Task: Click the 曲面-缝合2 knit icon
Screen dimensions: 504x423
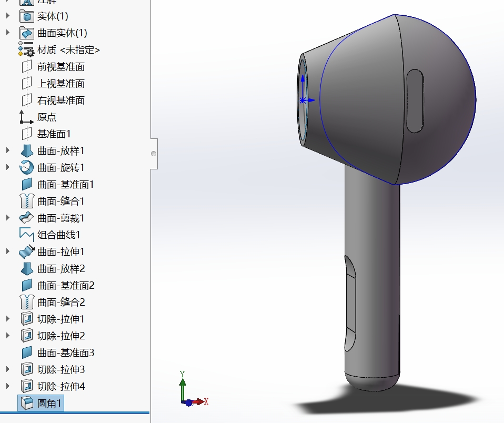Action: (27, 302)
